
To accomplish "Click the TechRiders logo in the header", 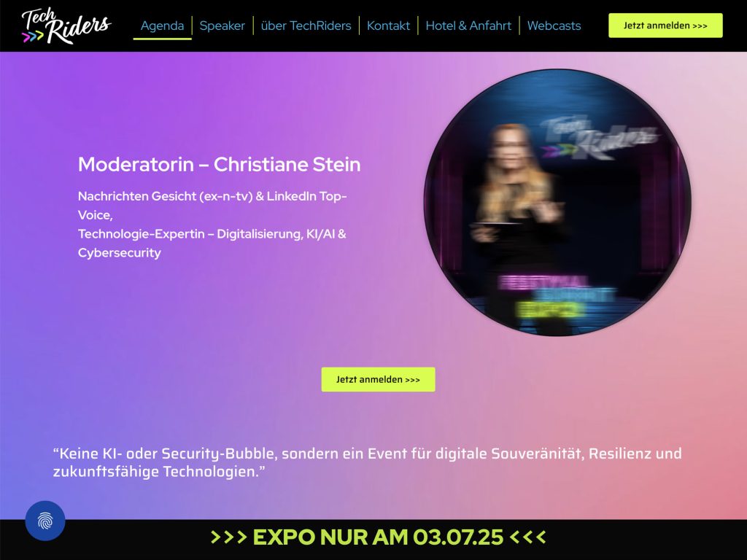I will tap(67, 25).
